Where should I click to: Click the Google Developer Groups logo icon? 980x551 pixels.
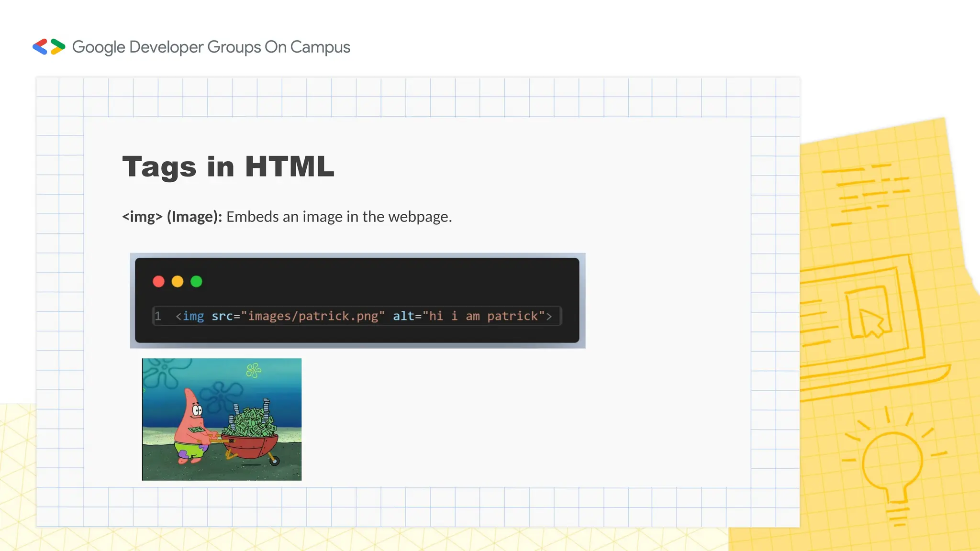49,47
